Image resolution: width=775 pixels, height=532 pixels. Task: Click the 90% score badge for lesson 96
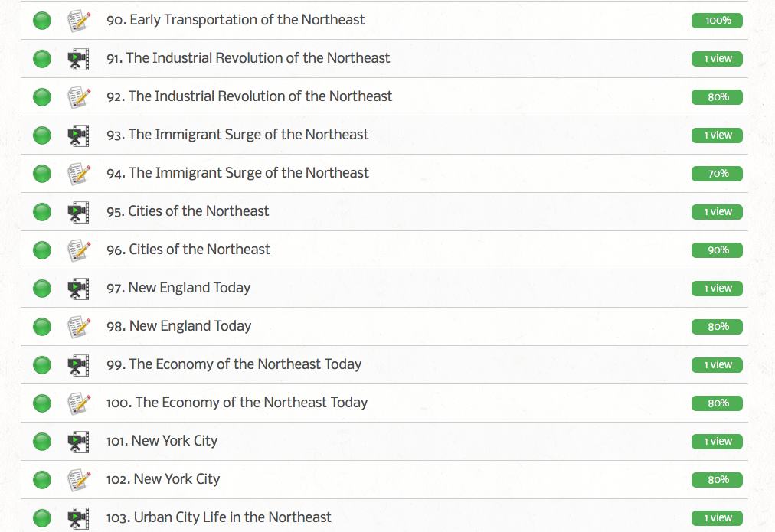tap(717, 250)
